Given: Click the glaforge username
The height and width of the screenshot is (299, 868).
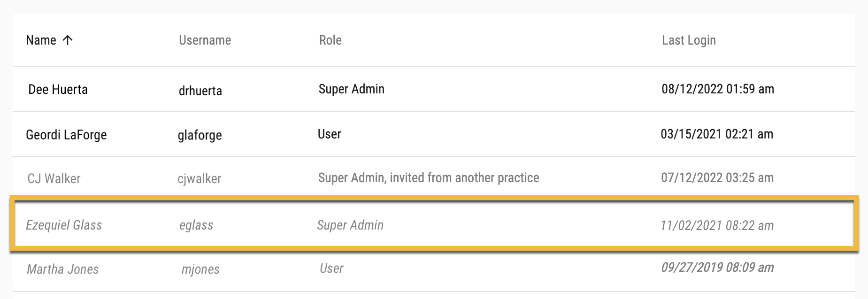Looking at the screenshot, I should coord(200,136).
